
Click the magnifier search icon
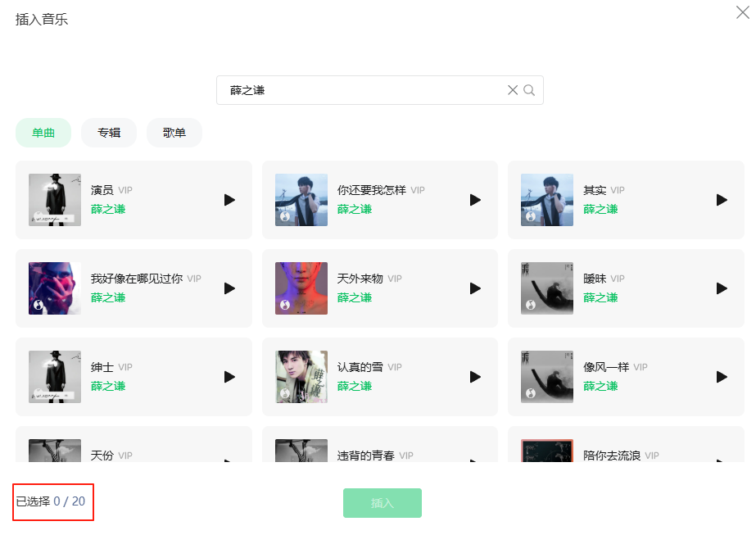(x=529, y=90)
